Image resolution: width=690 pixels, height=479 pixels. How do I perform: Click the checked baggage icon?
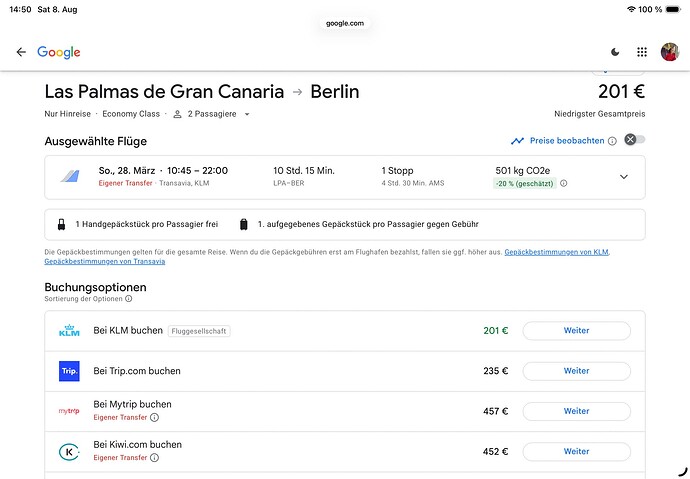[243, 224]
